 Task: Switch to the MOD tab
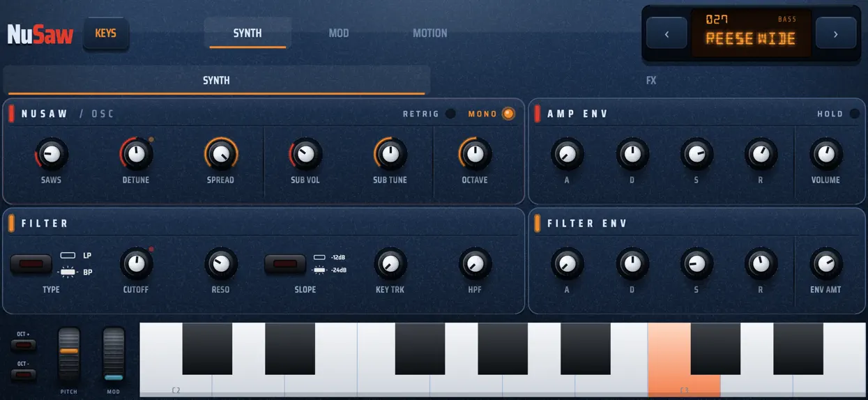coord(339,33)
